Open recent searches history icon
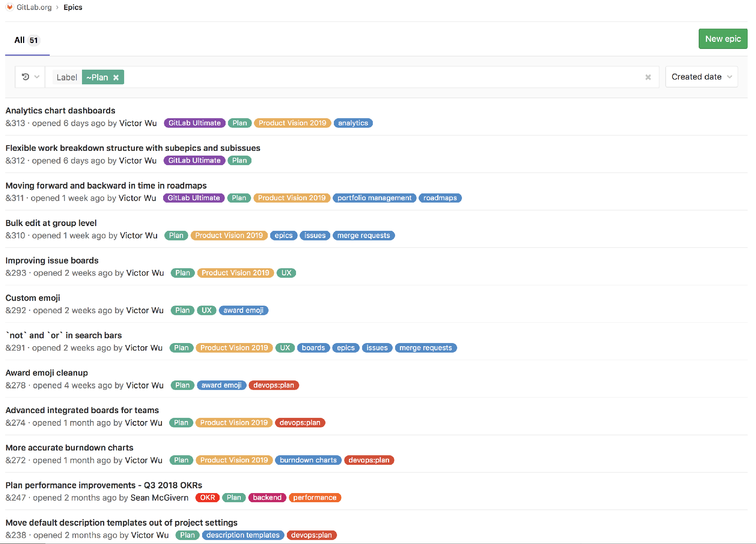The height and width of the screenshot is (544, 756). pos(25,77)
